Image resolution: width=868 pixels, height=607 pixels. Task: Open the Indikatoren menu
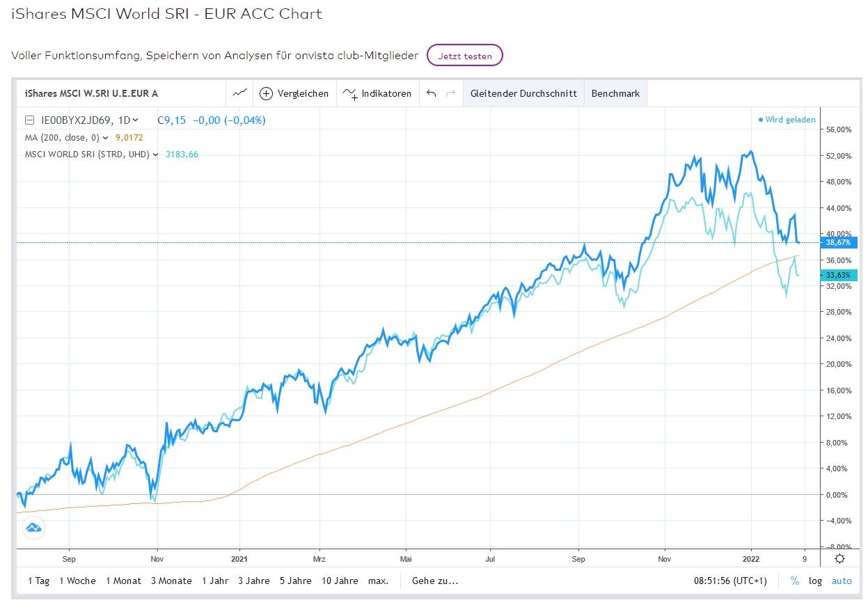pos(377,93)
